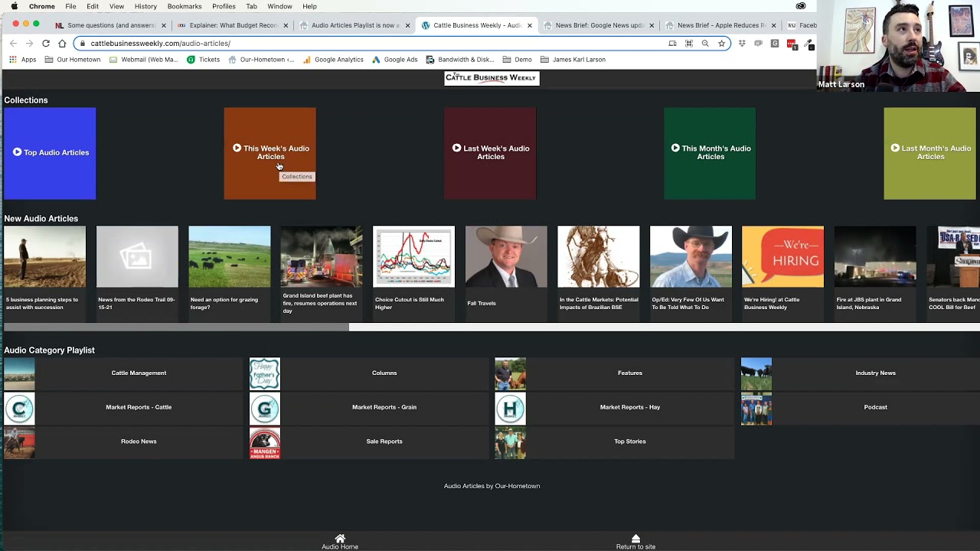Click the Market Reports Hay H icon
The height and width of the screenshot is (551, 980).
tap(511, 408)
